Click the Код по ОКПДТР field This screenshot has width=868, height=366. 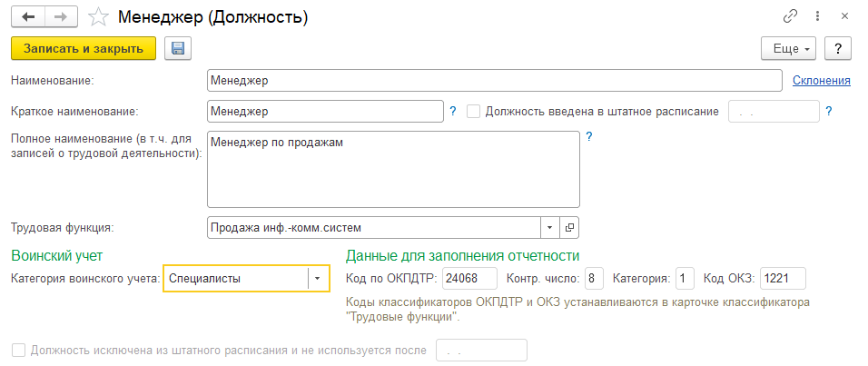(x=470, y=279)
